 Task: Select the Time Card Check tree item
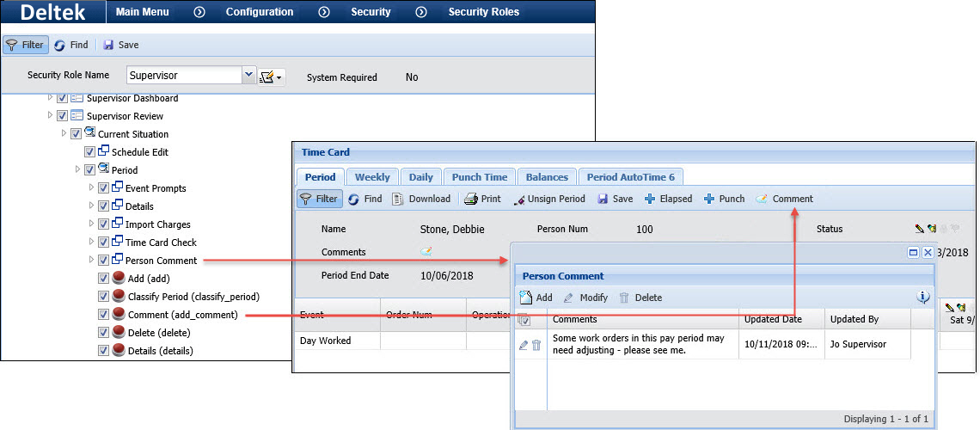coord(161,243)
